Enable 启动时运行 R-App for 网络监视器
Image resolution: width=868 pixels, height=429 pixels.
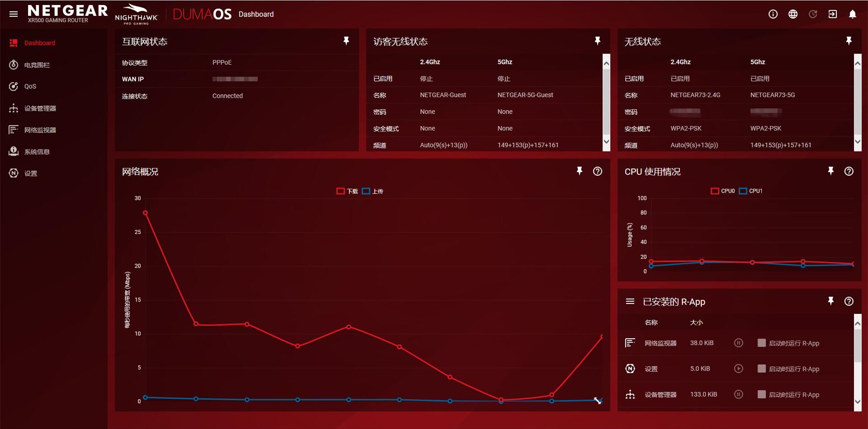(761, 343)
